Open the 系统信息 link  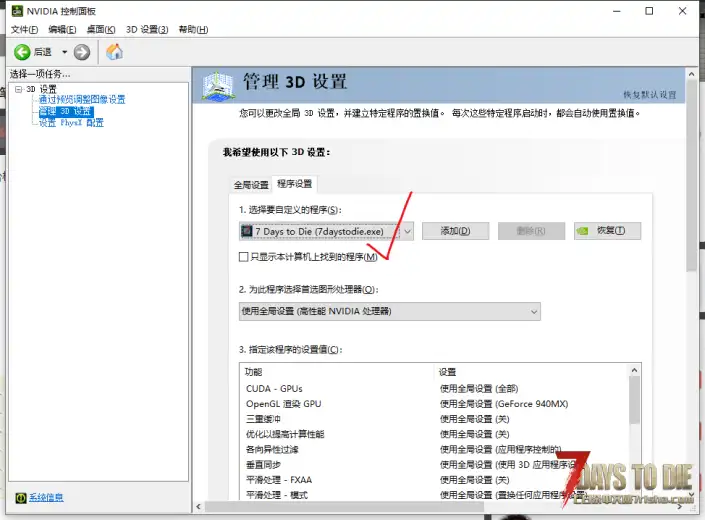tap(46, 497)
